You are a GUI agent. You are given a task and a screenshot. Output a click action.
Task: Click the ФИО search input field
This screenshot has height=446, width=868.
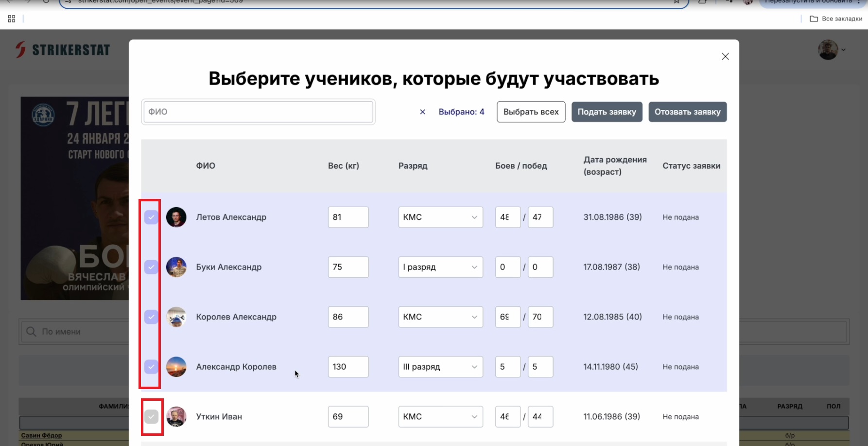click(258, 111)
